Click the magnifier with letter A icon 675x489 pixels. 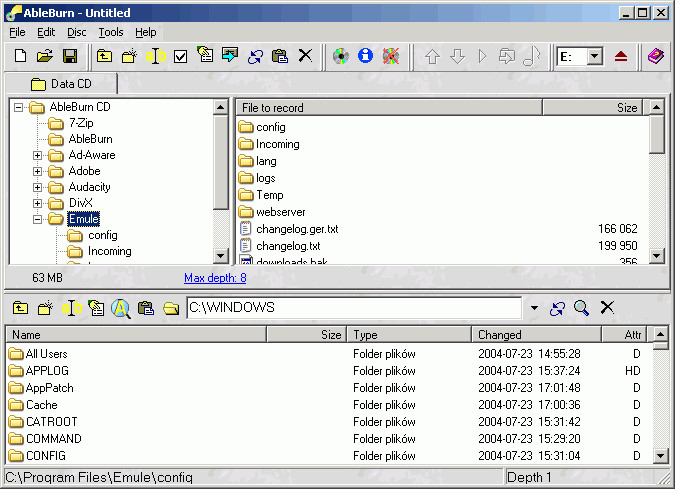[121, 309]
